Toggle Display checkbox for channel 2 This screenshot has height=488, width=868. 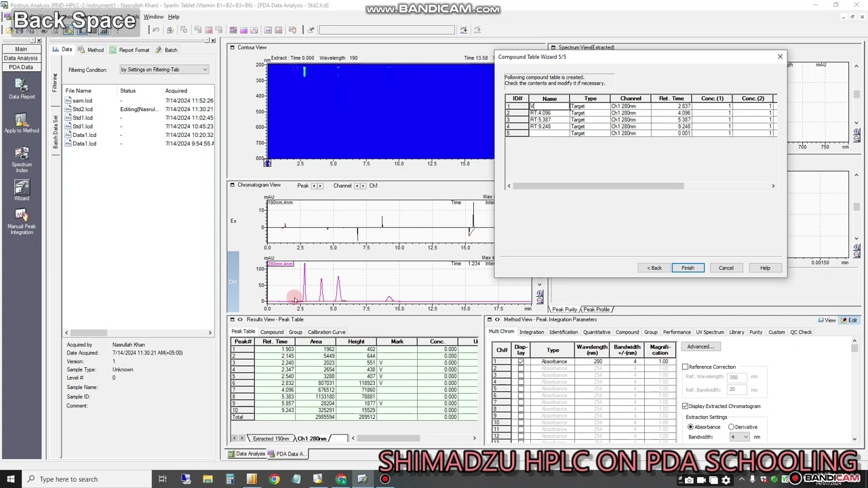pyautogui.click(x=521, y=369)
